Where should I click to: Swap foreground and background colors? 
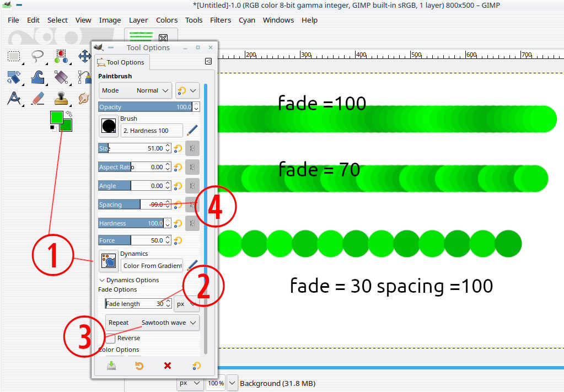(69, 114)
